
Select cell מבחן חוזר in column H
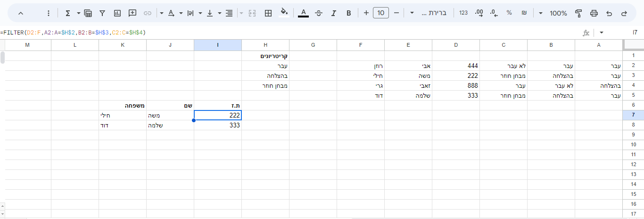pyautogui.click(x=265, y=85)
